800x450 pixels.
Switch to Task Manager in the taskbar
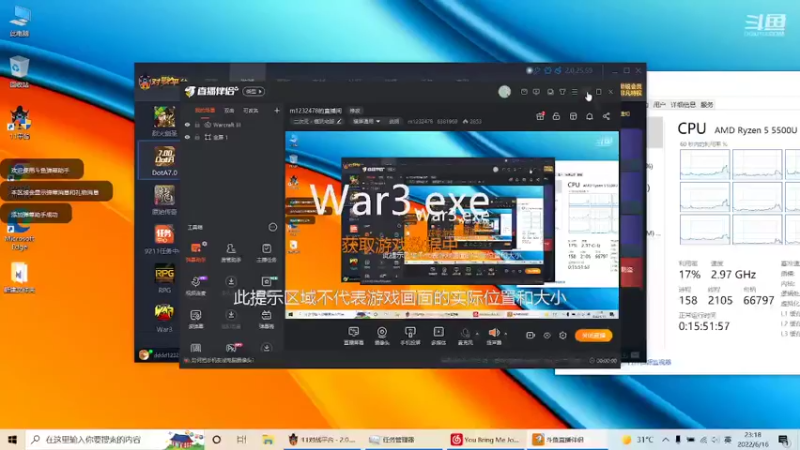(x=403, y=439)
